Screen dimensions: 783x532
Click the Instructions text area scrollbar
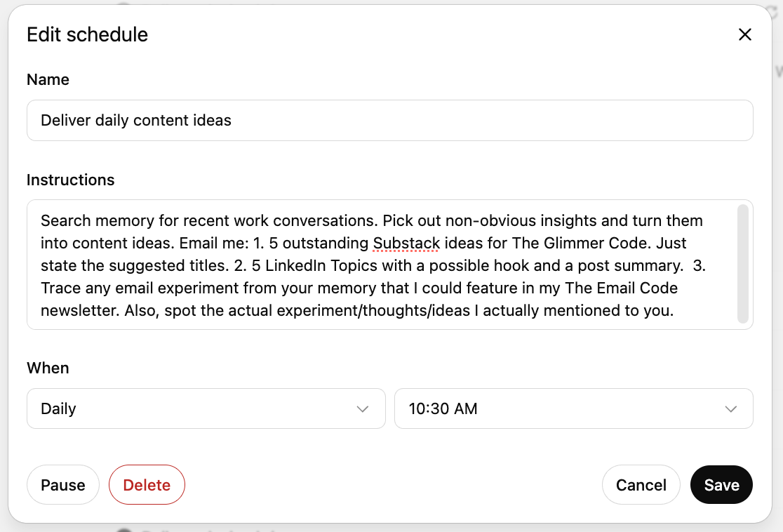click(x=743, y=264)
